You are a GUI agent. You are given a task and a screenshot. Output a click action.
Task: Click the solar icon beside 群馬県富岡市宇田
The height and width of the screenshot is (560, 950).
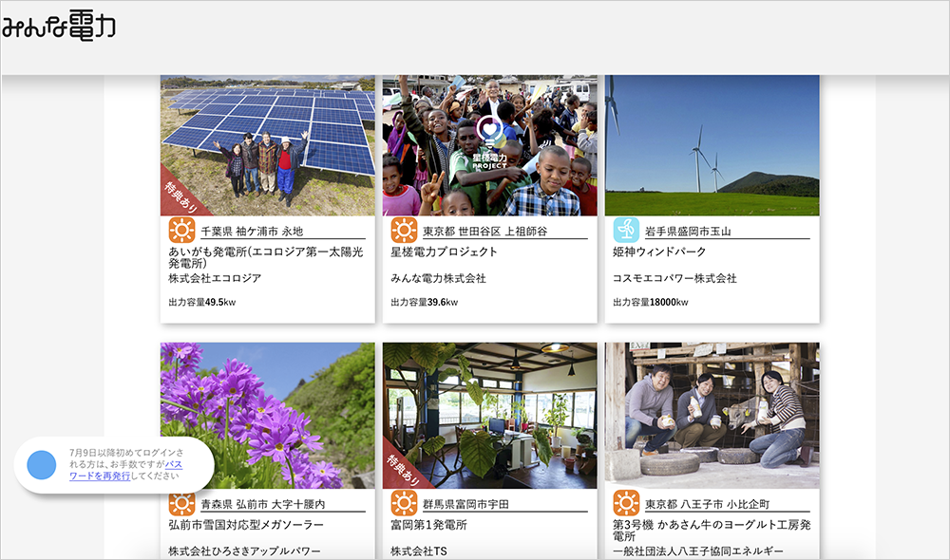(404, 503)
